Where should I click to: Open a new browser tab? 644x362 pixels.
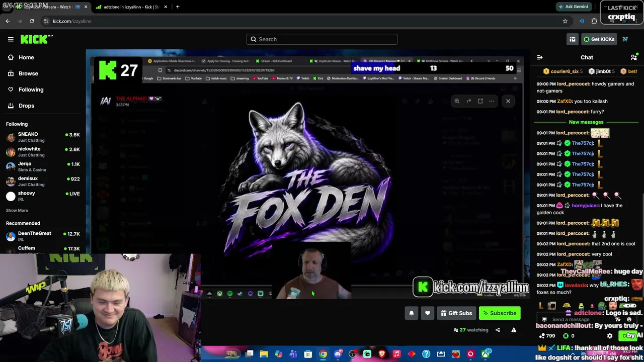pyautogui.click(x=178, y=7)
